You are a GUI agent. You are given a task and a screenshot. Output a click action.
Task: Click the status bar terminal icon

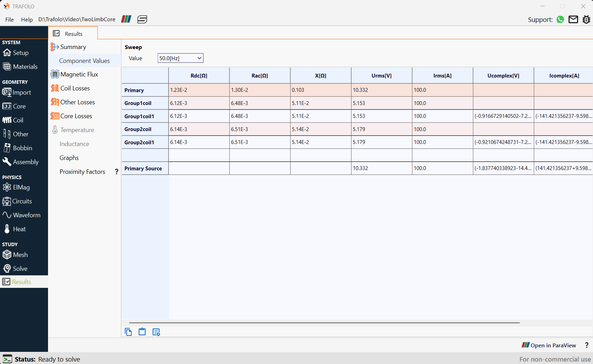(7, 359)
